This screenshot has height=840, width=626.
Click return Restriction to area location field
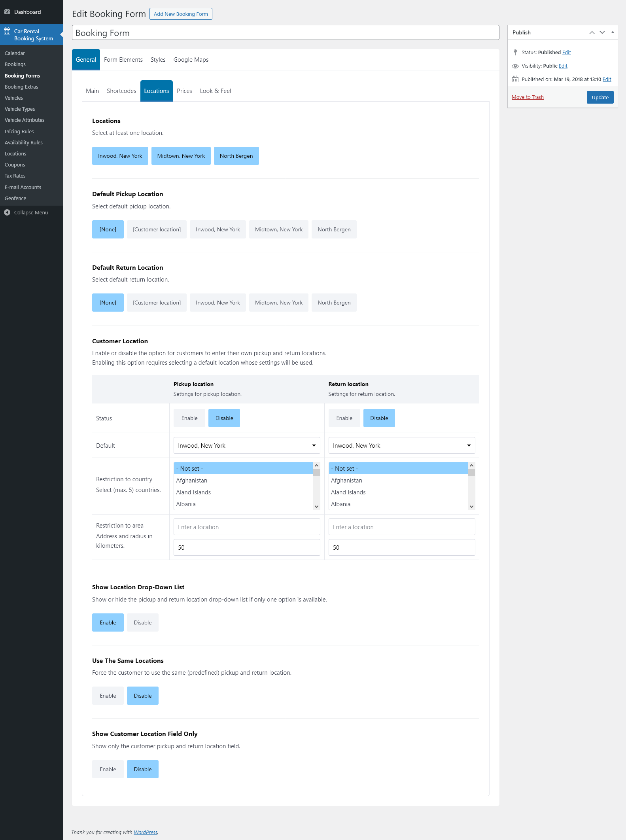pyautogui.click(x=402, y=527)
